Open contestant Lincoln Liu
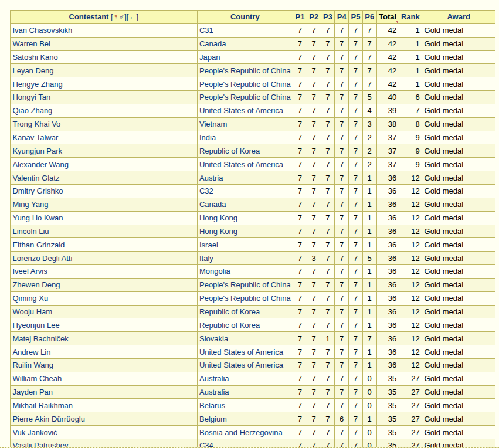 click(30, 232)
